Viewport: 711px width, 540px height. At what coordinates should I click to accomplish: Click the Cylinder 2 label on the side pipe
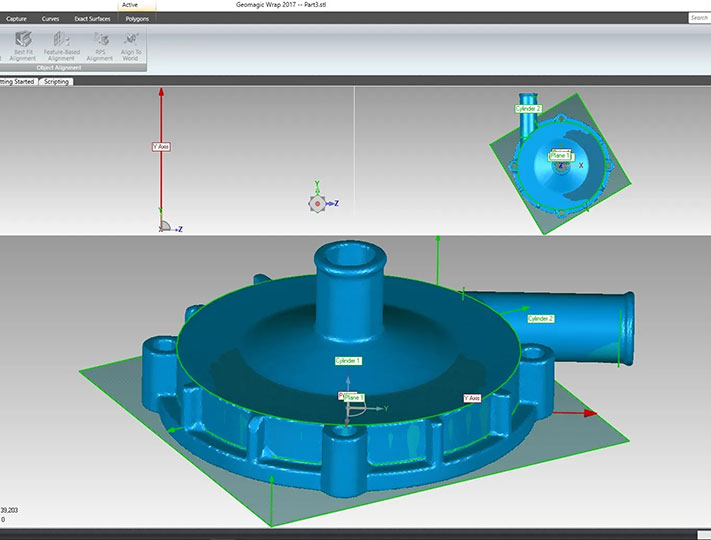point(540,318)
